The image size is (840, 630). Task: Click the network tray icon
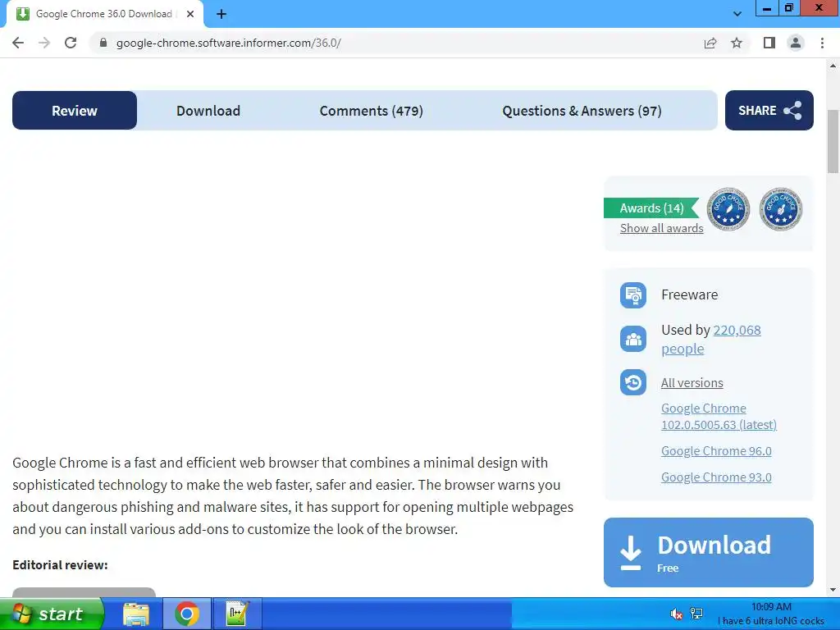click(696, 614)
